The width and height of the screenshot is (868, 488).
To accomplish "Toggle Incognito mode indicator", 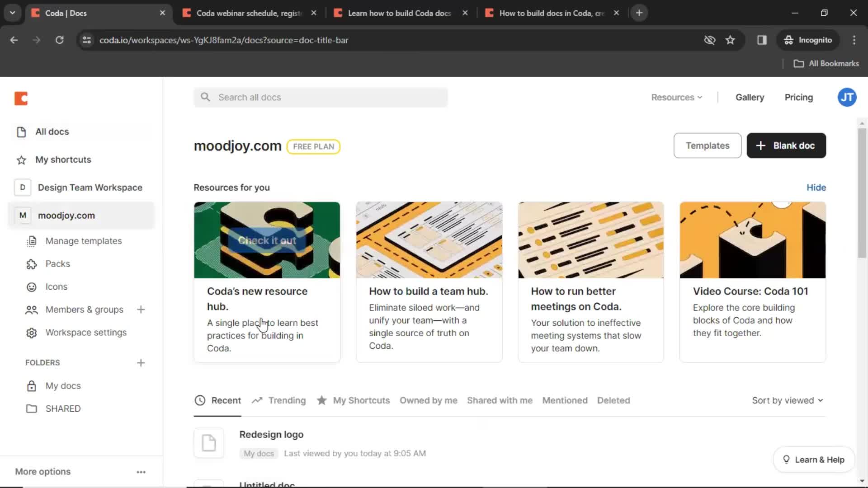I will pyautogui.click(x=808, y=40).
